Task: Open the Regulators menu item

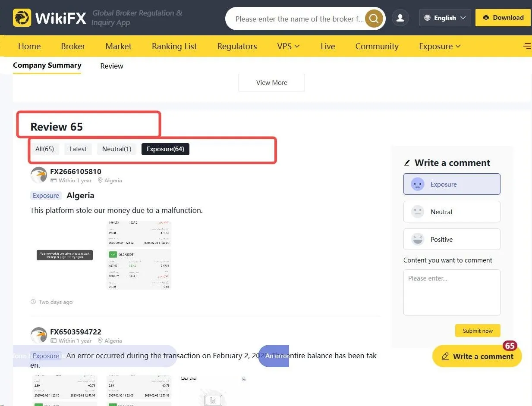Action: (x=237, y=46)
